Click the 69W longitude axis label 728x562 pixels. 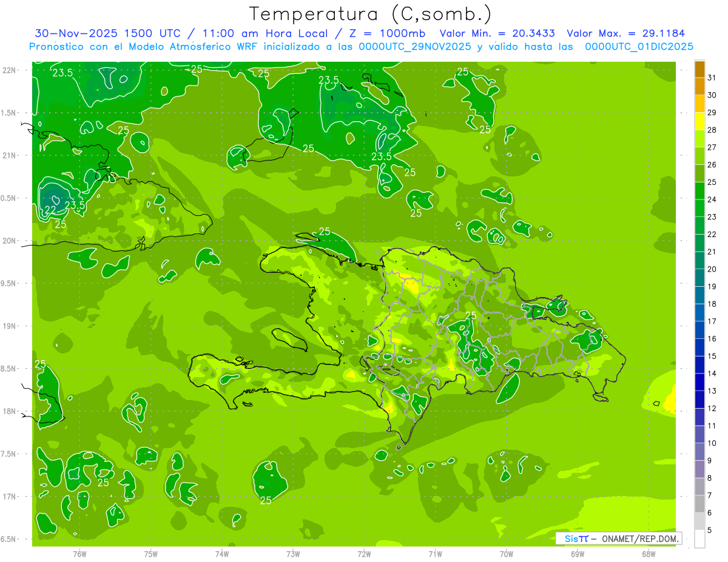click(x=578, y=554)
